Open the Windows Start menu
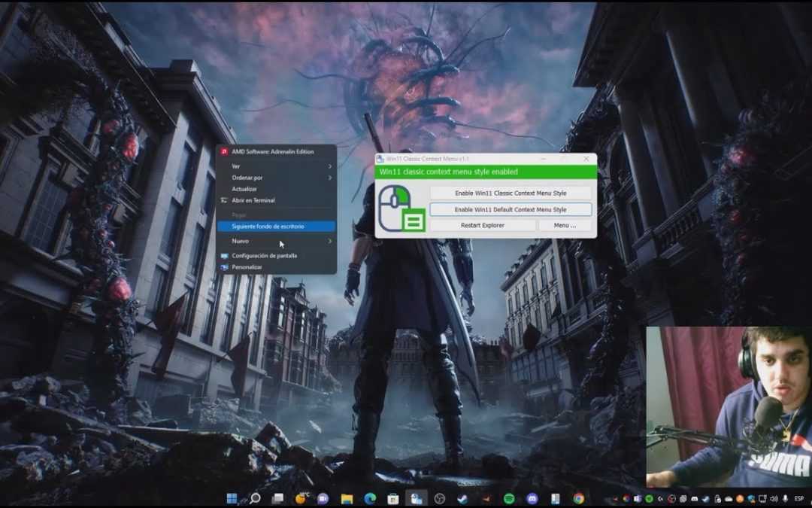812x508 pixels. click(x=232, y=499)
